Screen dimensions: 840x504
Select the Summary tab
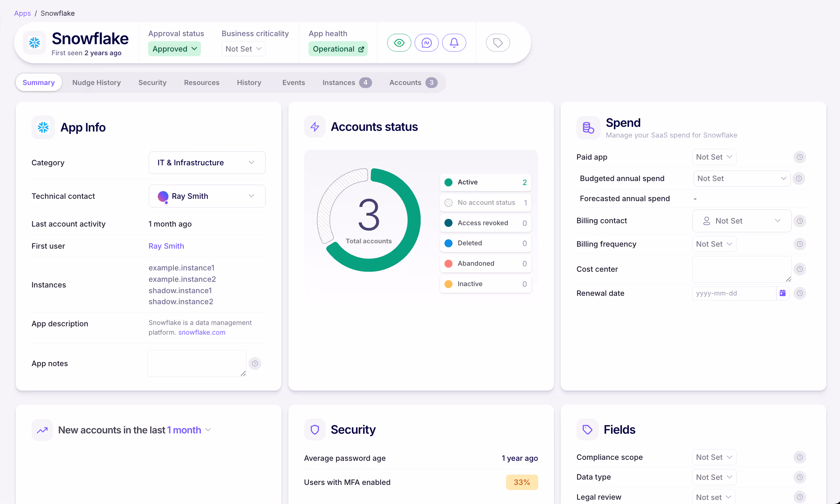(39, 83)
